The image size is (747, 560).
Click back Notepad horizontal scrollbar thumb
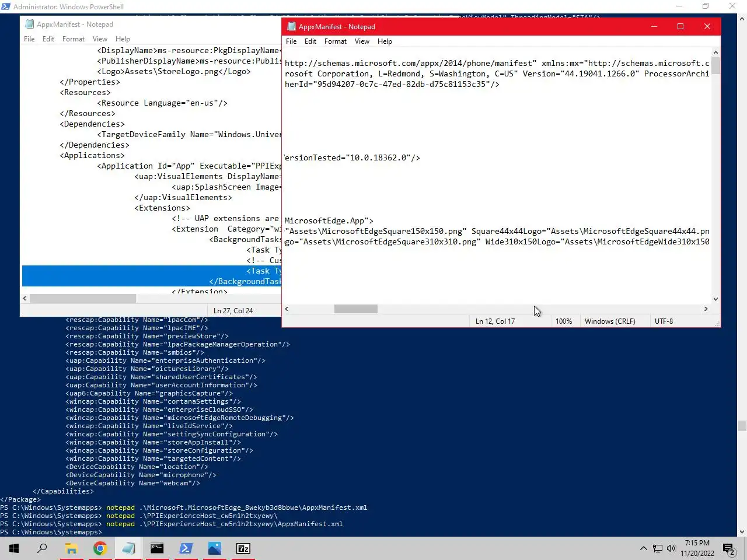click(x=83, y=298)
